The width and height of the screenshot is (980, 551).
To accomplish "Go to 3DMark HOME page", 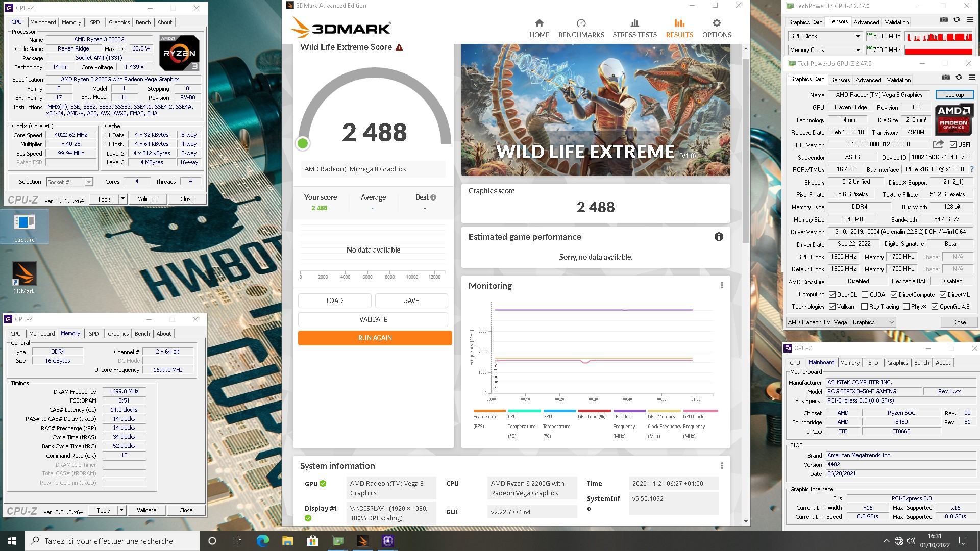I will point(539,29).
